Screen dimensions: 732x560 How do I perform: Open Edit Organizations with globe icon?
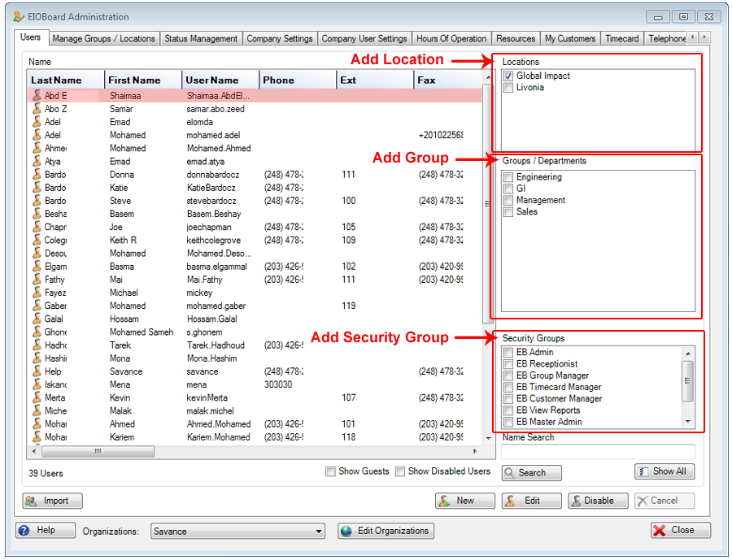347,532
